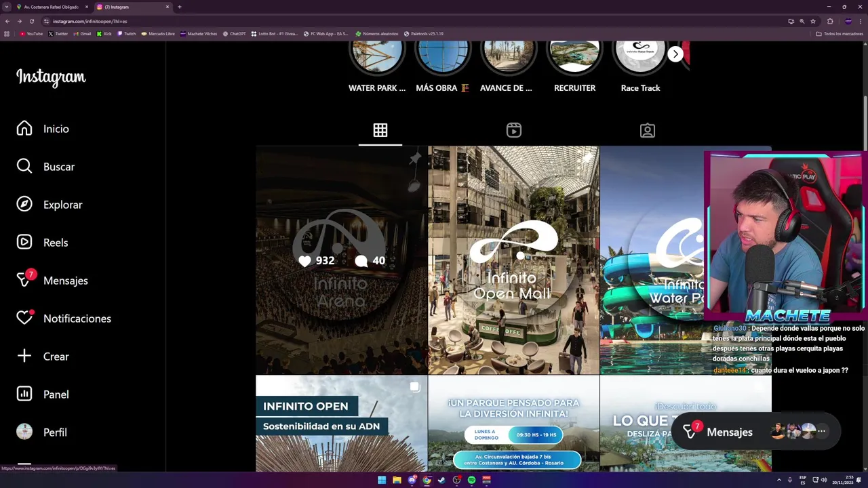Show next story highlights with arrow
The image size is (868, 488).
[x=675, y=54]
